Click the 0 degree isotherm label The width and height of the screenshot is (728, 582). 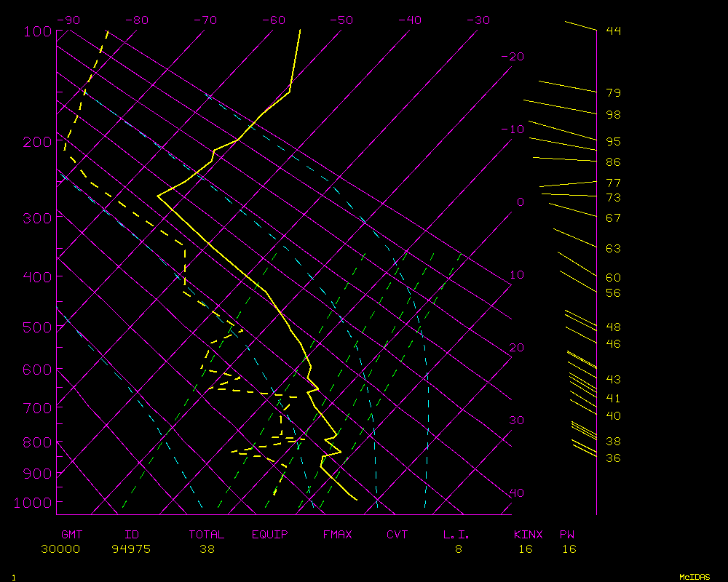(x=520, y=202)
